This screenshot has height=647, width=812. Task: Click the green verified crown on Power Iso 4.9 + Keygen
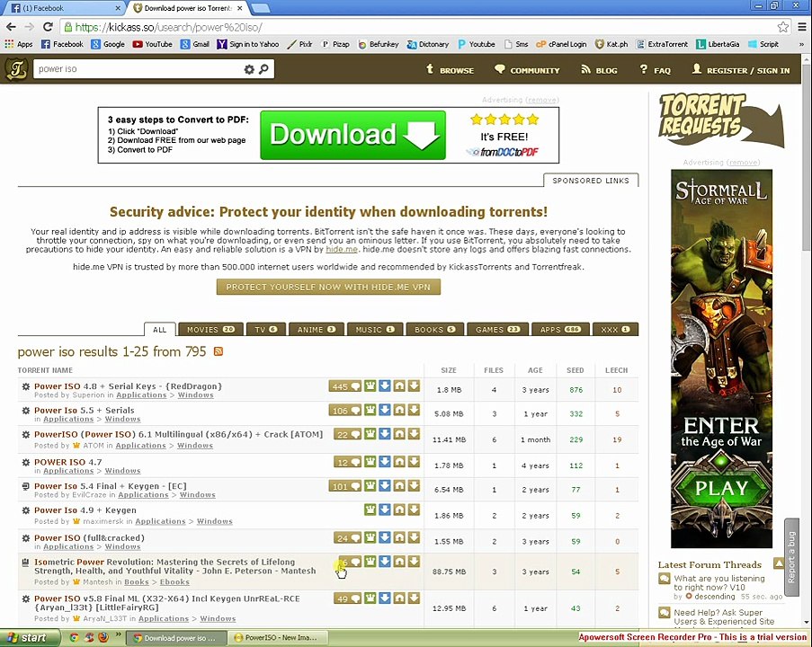point(370,510)
